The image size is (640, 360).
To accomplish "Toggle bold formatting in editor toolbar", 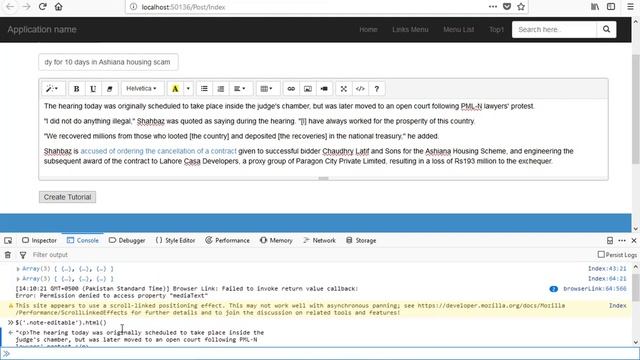I will 76,89.
